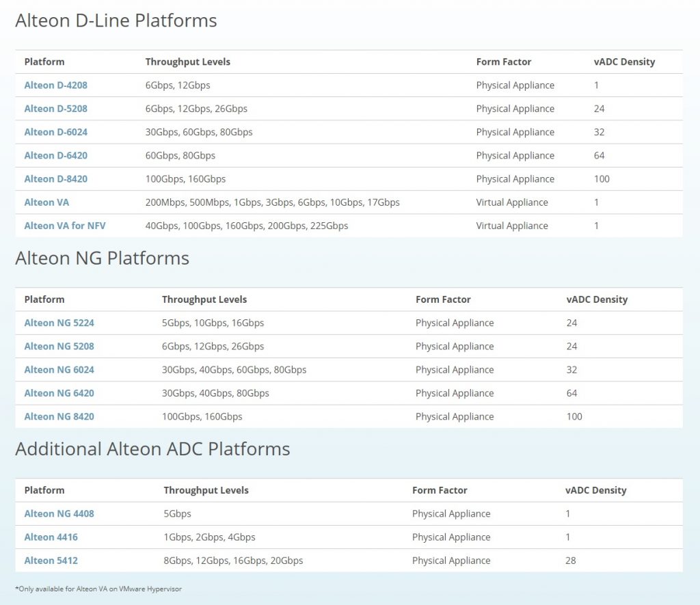
Task: Click vADC density '32' in NG 6024 row
Action: (x=572, y=370)
